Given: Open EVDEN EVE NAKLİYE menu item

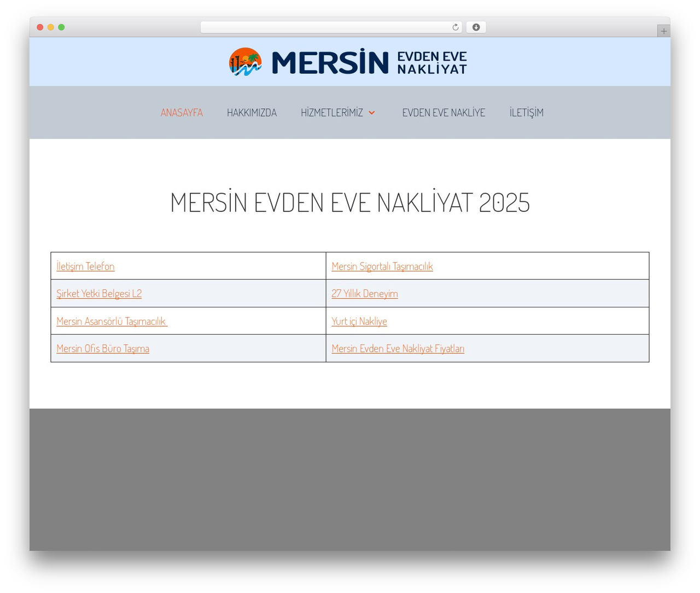Looking at the screenshot, I should point(444,113).
